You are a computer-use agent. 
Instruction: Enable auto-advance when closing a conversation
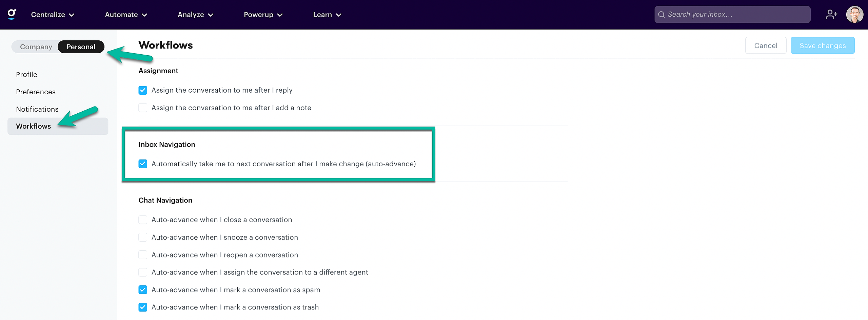(143, 220)
